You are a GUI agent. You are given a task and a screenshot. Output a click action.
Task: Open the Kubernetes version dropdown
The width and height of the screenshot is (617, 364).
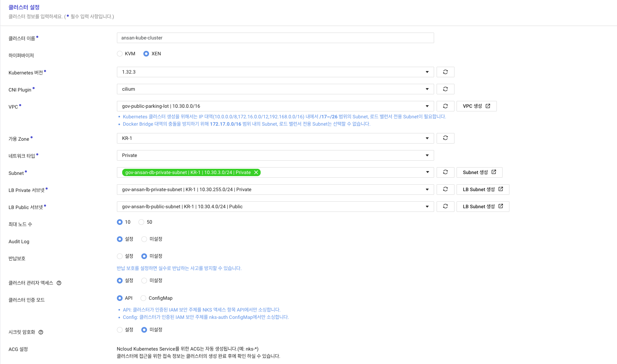point(275,72)
